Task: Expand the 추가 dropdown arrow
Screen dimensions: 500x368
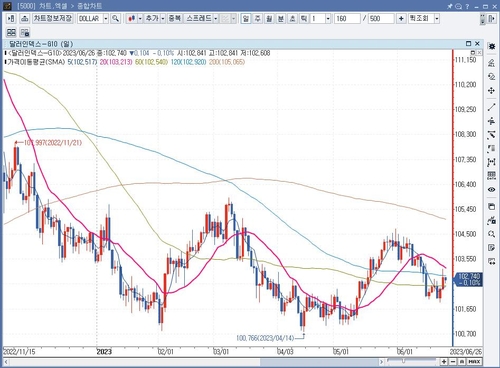Action: pyautogui.click(x=163, y=19)
